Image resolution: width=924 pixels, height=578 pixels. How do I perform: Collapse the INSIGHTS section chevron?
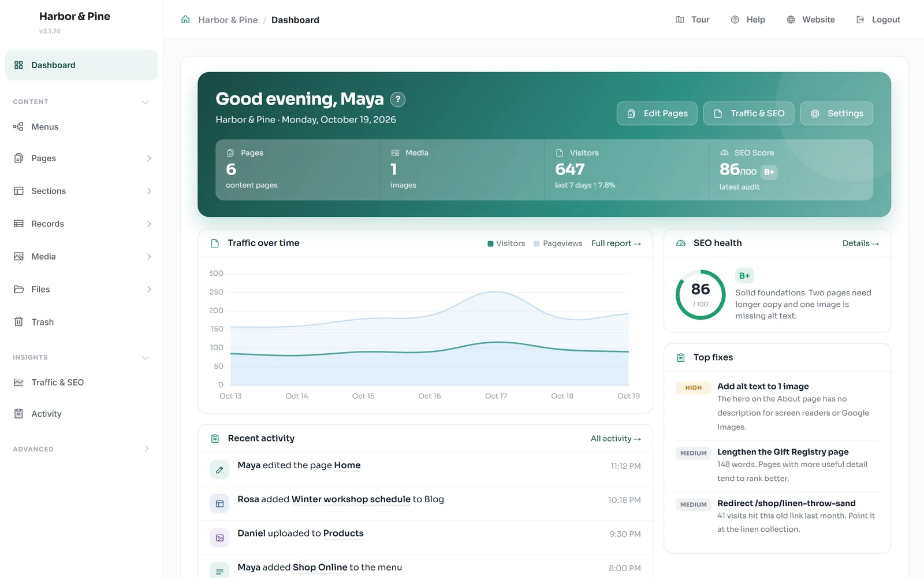click(146, 358)
